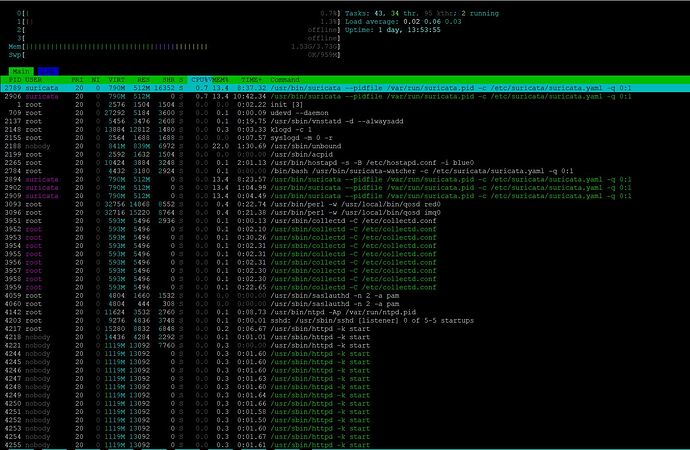The width and height of the screenshot is (690, 450).
Task: Select collectd thread with PID 3959
Action: click(x=220, y=287)
